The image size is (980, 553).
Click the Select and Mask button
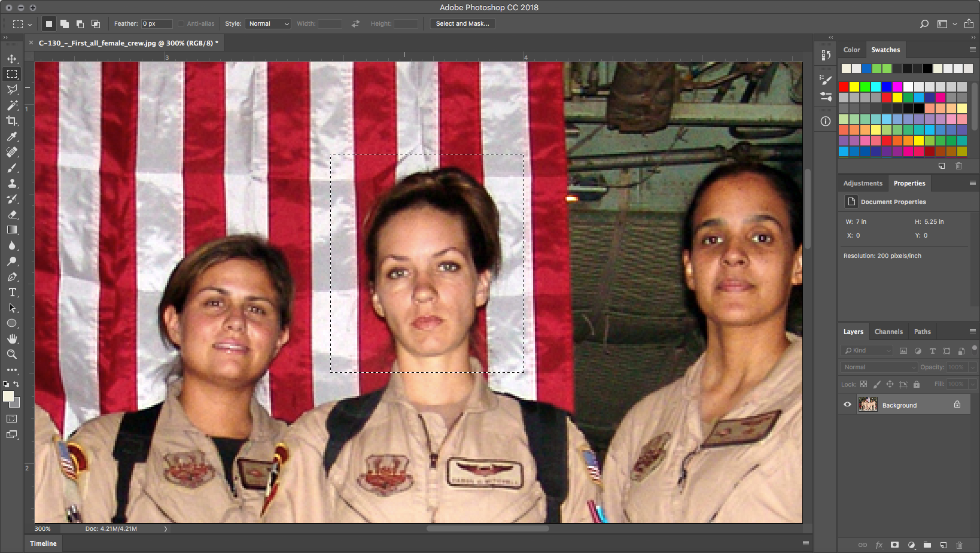pyautogui.click(x=462, y=24)
